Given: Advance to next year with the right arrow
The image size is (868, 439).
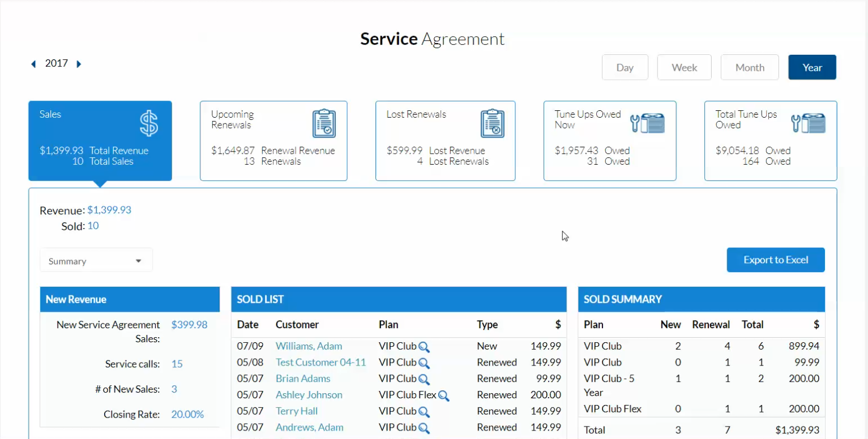Looking at the screenshot, I should pos(78,64).
